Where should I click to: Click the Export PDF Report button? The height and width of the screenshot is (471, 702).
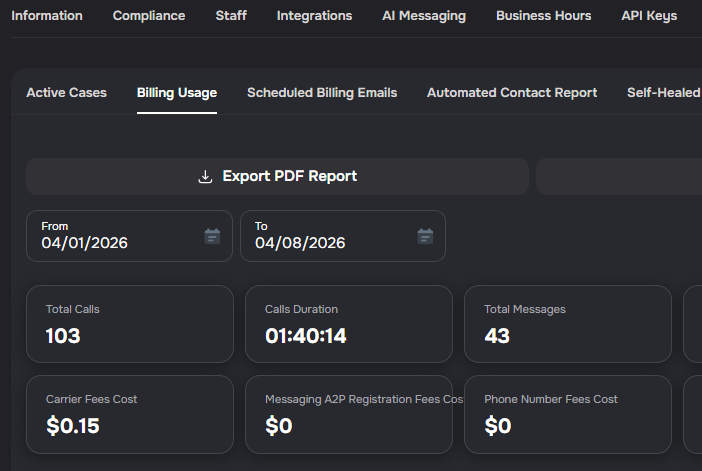click(277, 176)
